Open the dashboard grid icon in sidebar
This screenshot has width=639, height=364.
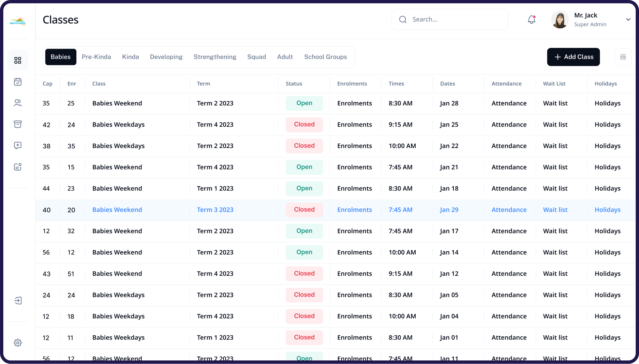coord(18,60)
